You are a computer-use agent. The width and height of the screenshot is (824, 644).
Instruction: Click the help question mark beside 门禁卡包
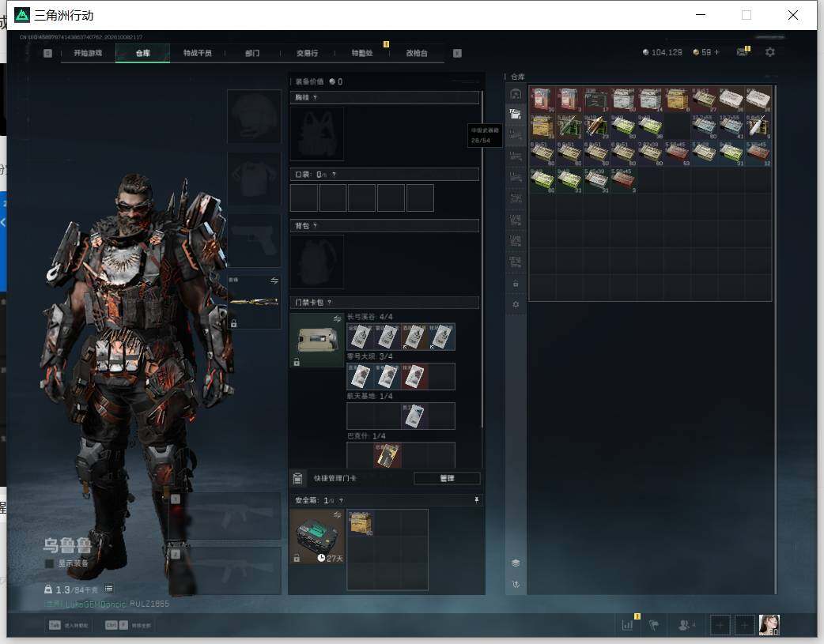click(x=329, y=303)
